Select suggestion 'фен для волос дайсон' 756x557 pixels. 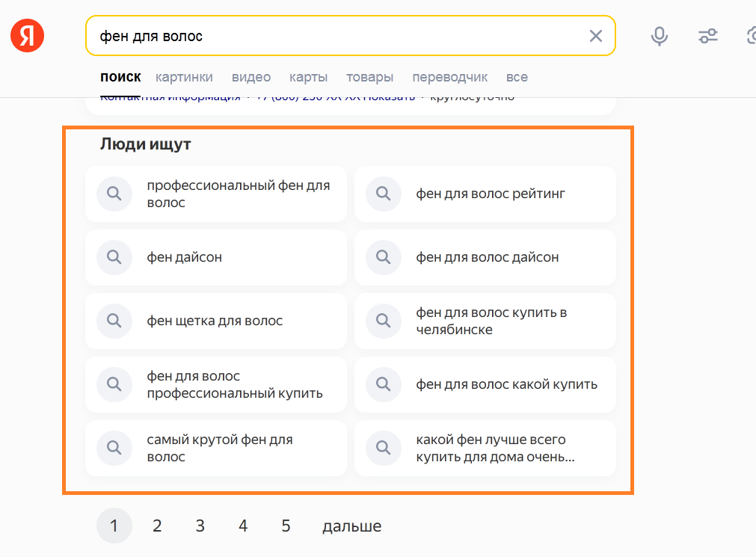point(488,257)
